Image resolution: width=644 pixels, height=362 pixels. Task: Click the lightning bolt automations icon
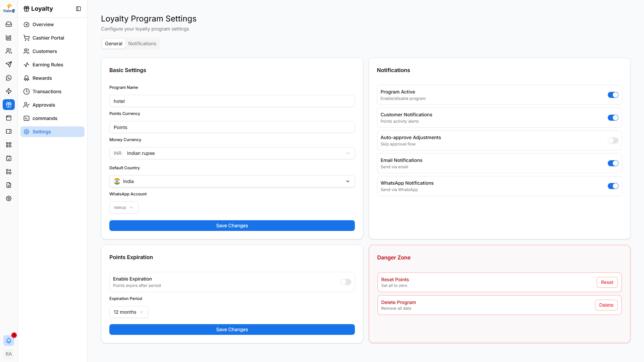pyautogui.click(x=9, y=91)
